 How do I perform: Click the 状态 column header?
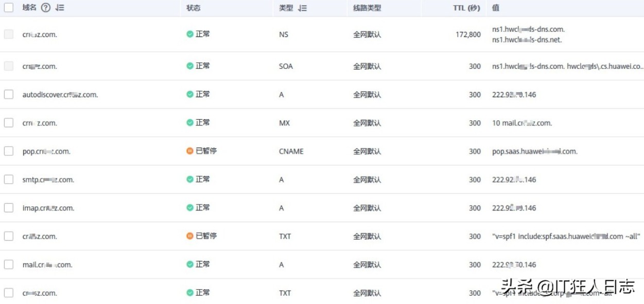[194, 8]
